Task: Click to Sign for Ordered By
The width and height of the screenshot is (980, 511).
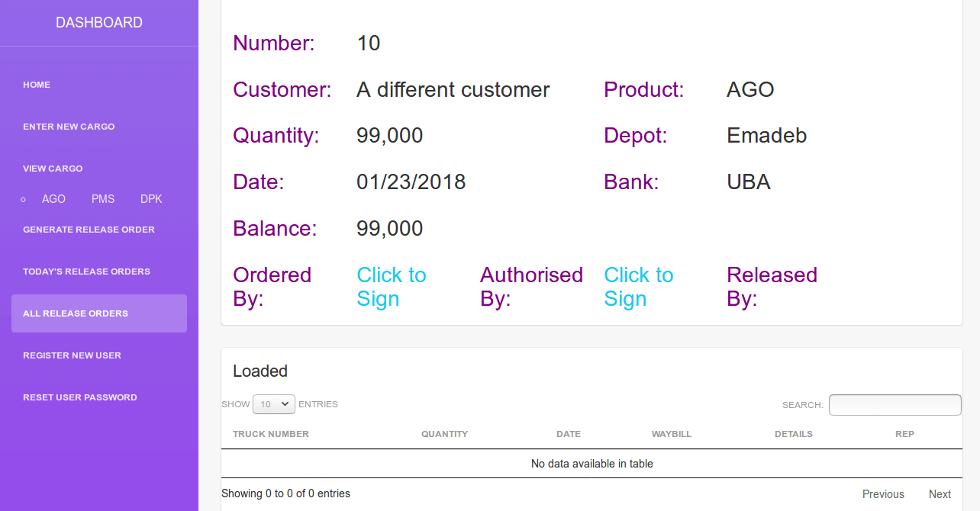Action: pyautogui.click(x=392, y=287)
